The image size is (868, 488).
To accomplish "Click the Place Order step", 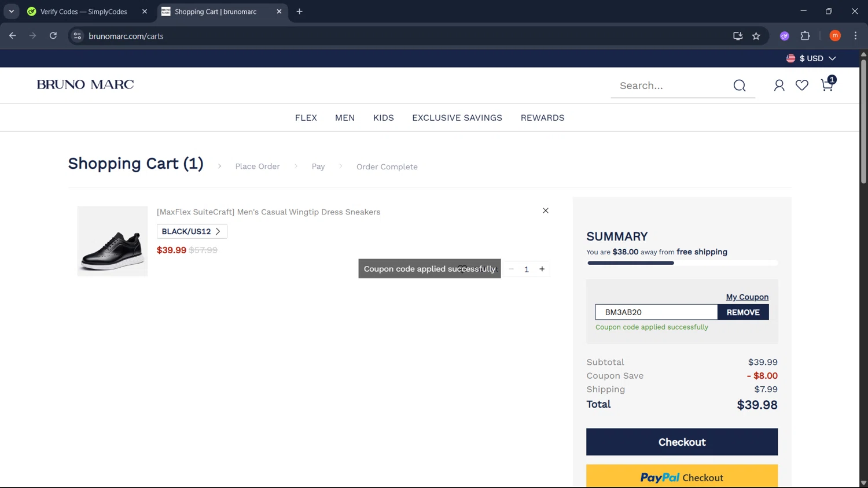I will [x=258, y=167].
